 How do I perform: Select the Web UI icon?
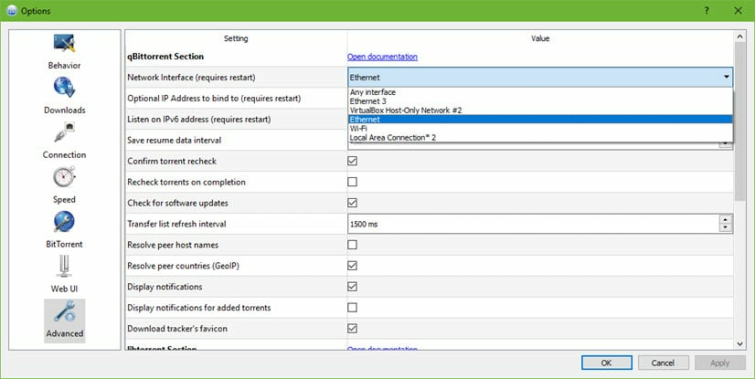point(64,266)
